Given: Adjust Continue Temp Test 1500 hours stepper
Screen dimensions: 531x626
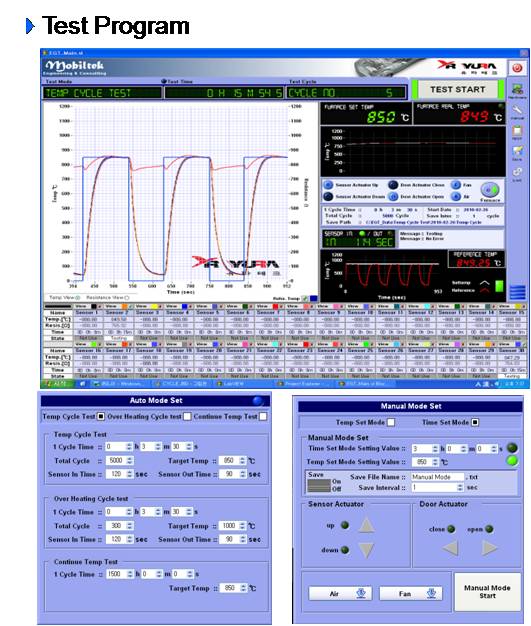Looking at the screenshot, I should (130, 574).
